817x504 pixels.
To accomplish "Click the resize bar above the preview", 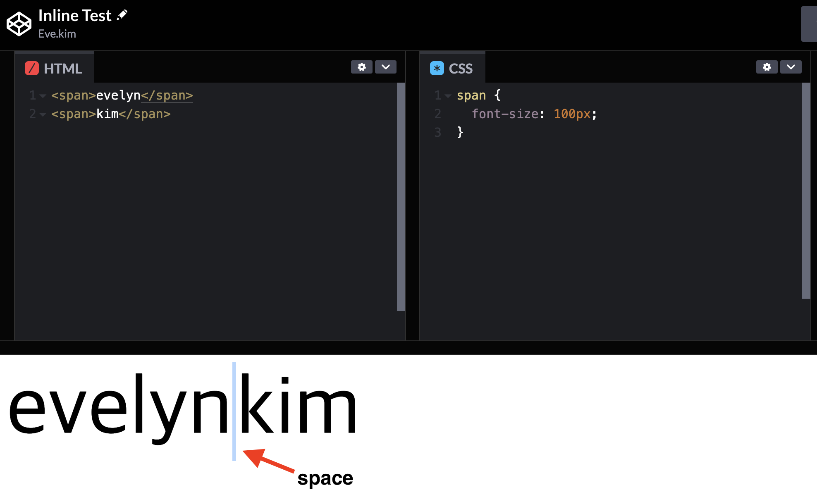I will (x=408, y=347).
